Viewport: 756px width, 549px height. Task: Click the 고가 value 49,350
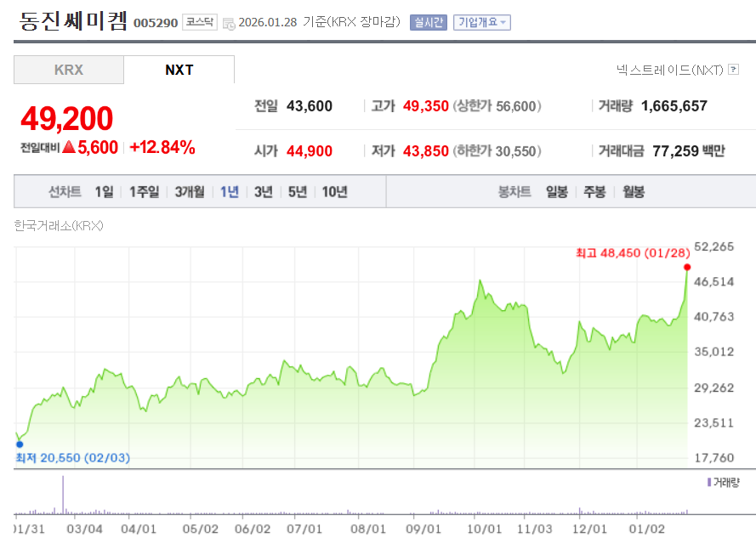point(426,106)
